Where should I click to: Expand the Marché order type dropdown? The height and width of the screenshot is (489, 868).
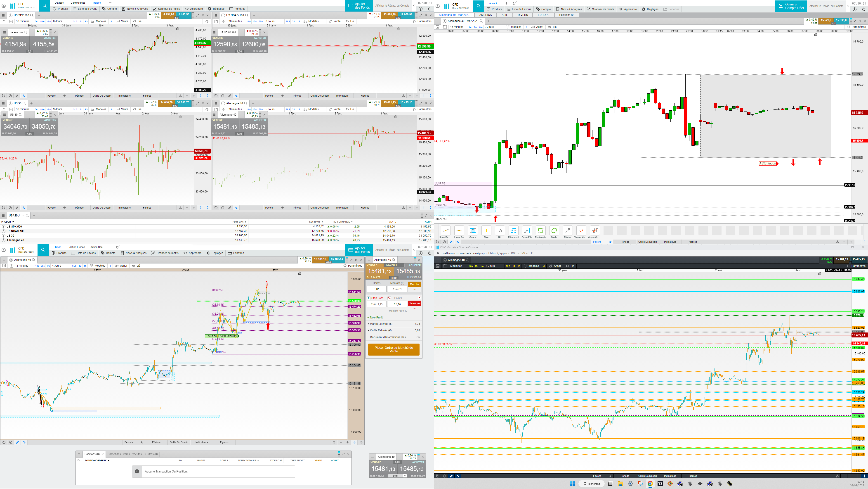pyautogui.click(x=415, y=290)
